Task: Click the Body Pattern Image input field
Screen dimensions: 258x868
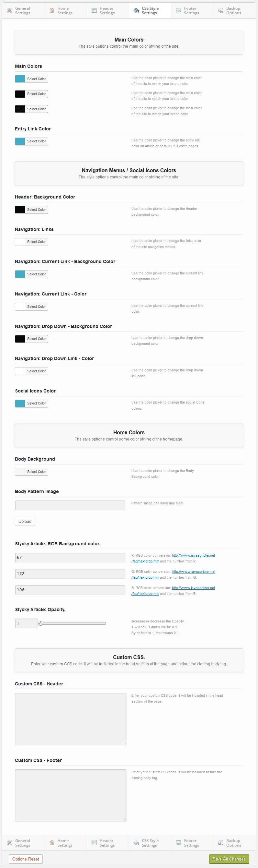Action: tap(70, 505)
